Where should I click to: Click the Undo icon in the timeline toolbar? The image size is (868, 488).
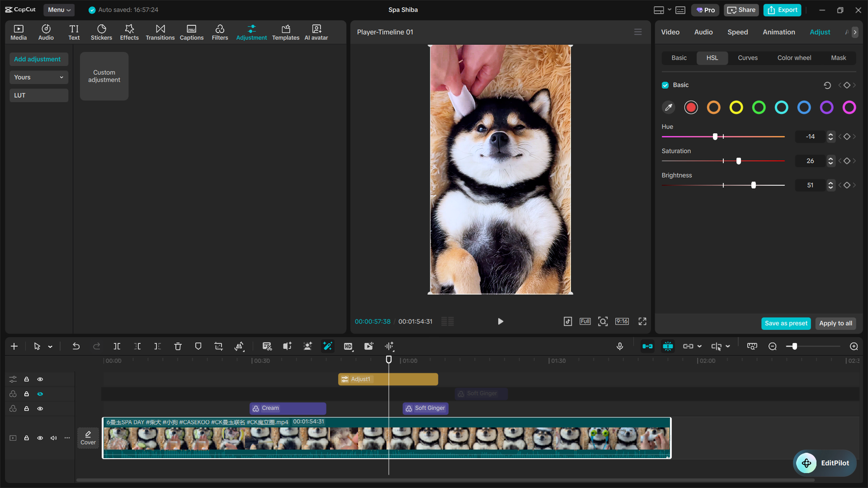pos(76,346)
